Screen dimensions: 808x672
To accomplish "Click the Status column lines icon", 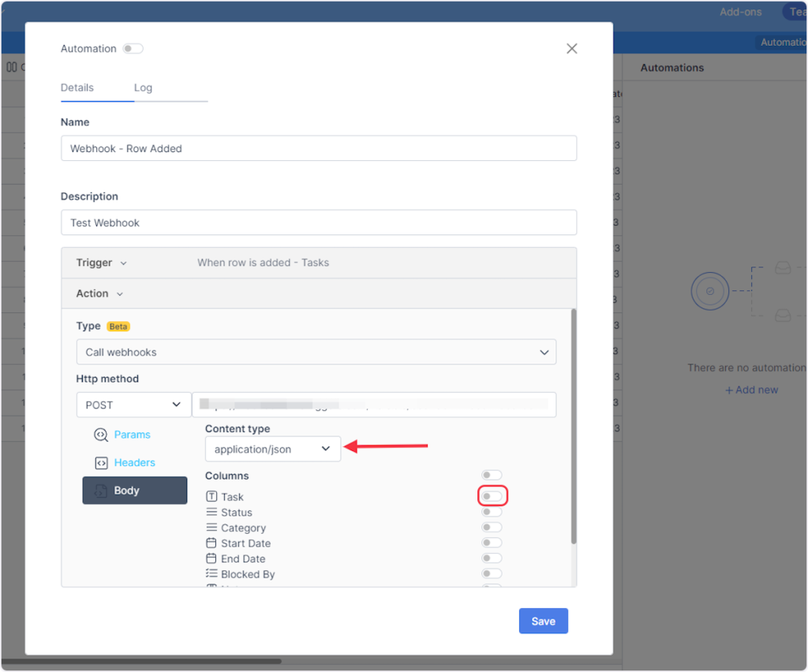I will [211, 513].
